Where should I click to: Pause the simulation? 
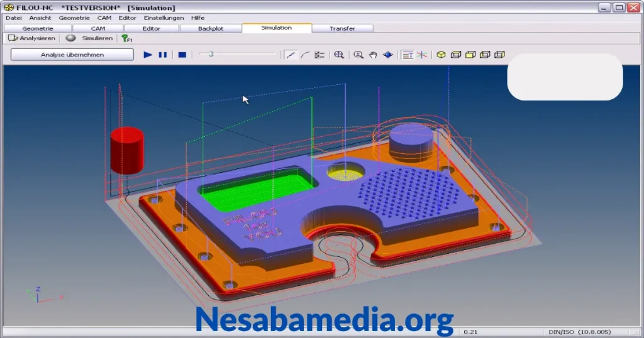click(163, 55)
